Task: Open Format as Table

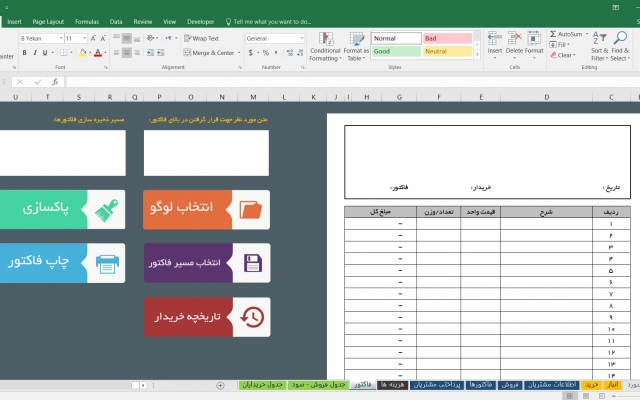Action: pyautogui.click(x=356, y=47)
